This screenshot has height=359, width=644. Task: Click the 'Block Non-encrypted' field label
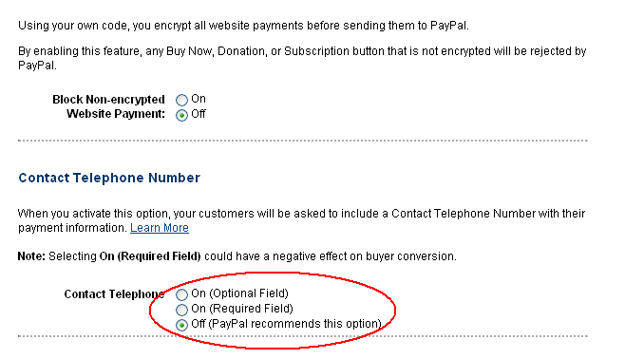(108, 100)
